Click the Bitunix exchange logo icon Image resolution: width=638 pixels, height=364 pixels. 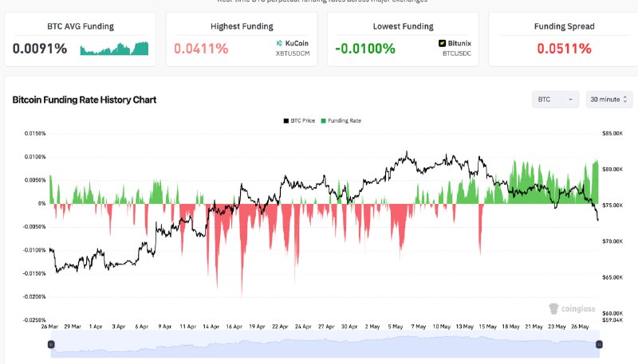[443, 43]
